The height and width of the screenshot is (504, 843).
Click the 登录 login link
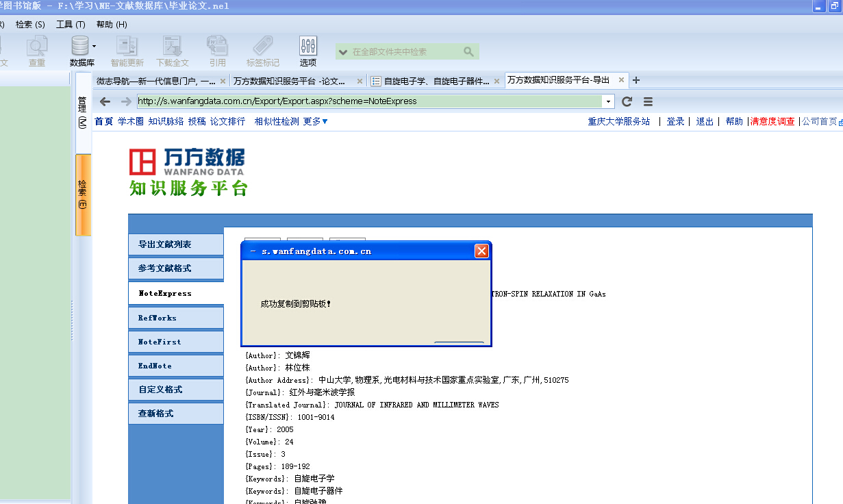(675, 121)
